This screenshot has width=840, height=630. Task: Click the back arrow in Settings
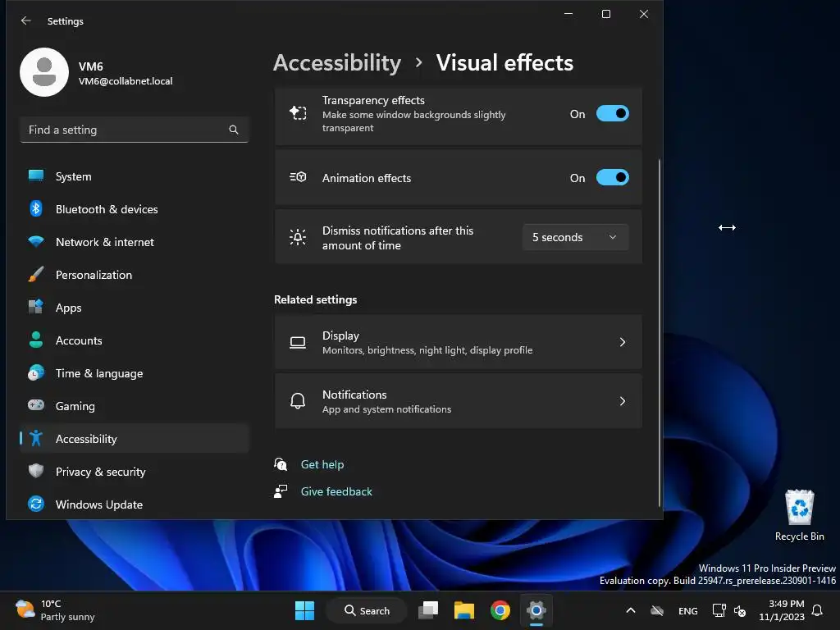click(25, 21)
